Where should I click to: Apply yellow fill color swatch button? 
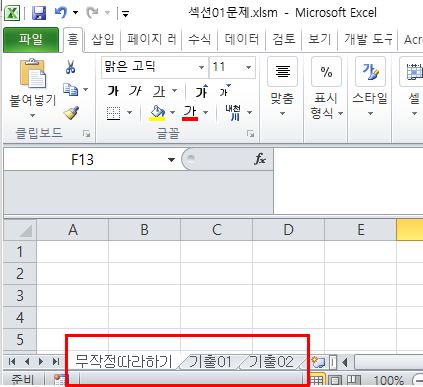[x=157, y=113]
